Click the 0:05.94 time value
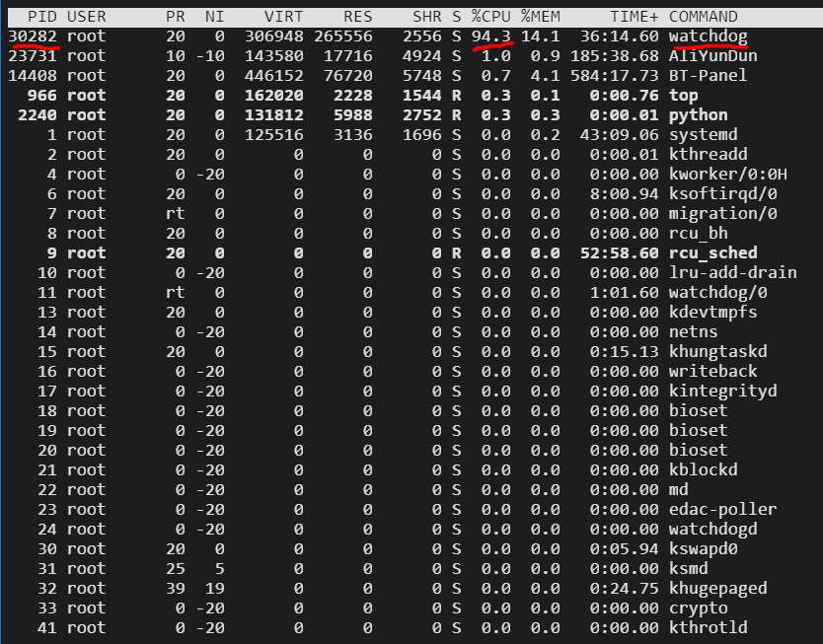This screenshot has width=823, height=644. (624, 549)
